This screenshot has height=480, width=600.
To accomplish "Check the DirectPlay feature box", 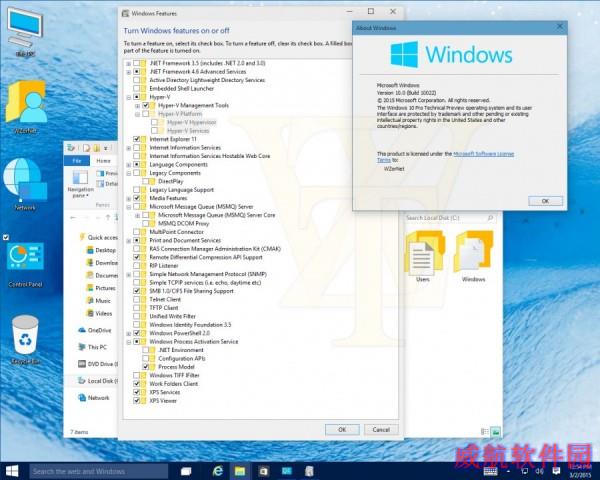I will click(x=145, y=181).
